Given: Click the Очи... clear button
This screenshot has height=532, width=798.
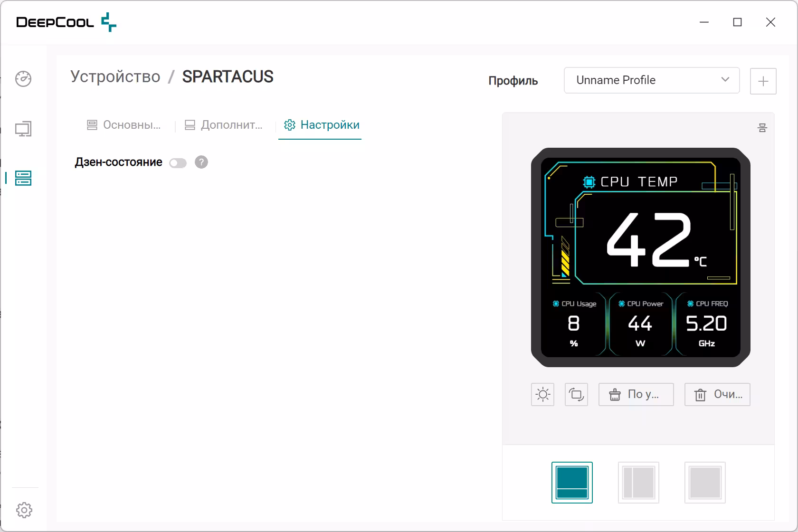Looking at the screenshot, I should 717,395.
